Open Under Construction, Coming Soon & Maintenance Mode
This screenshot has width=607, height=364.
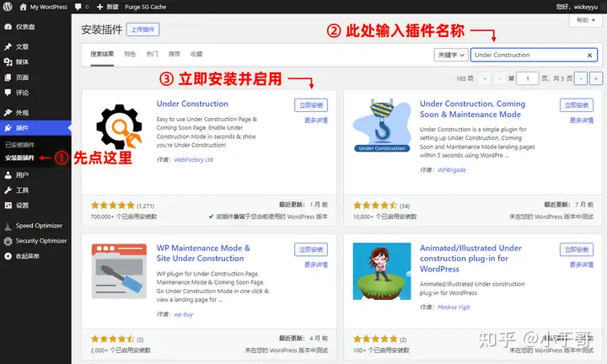coord(473,109)
